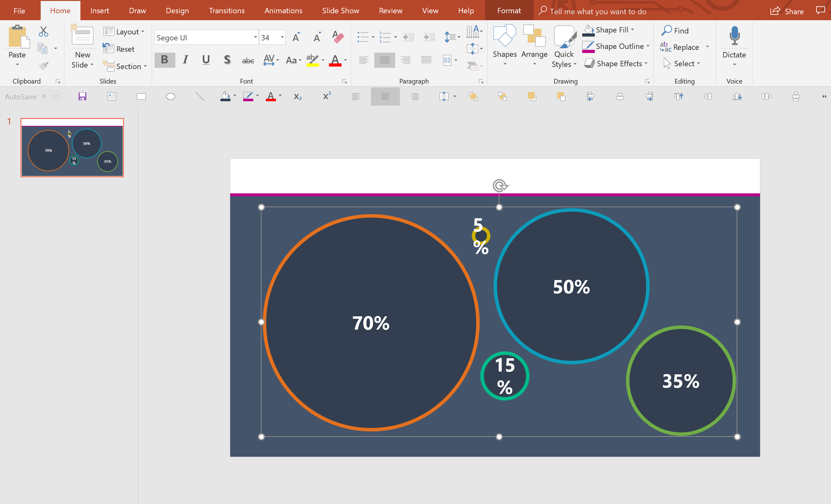The height and width of the screenshot is (504, 831).
Task: Click the Reset button
Action: click(x=119, y=49)
